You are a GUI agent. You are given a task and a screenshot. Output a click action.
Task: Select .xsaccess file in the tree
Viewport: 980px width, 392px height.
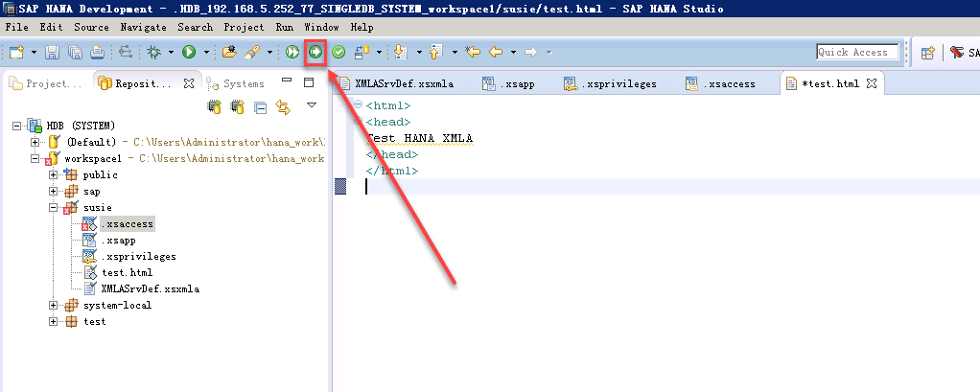(x=127, y=223)
